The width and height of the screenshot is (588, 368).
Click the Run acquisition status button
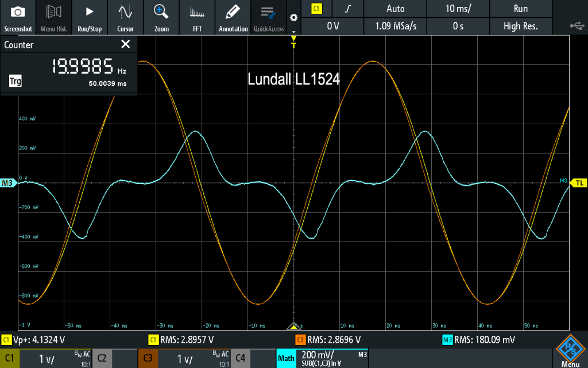(520, 9)
